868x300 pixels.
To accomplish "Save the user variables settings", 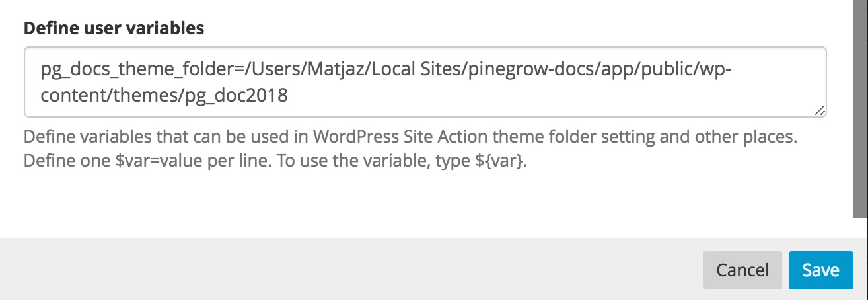I will 820,270.
